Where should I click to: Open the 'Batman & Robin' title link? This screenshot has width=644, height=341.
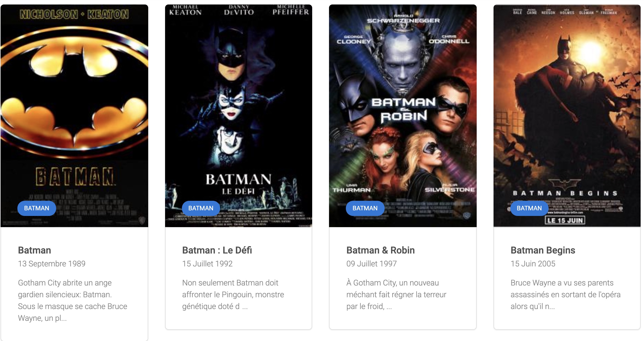380,250
